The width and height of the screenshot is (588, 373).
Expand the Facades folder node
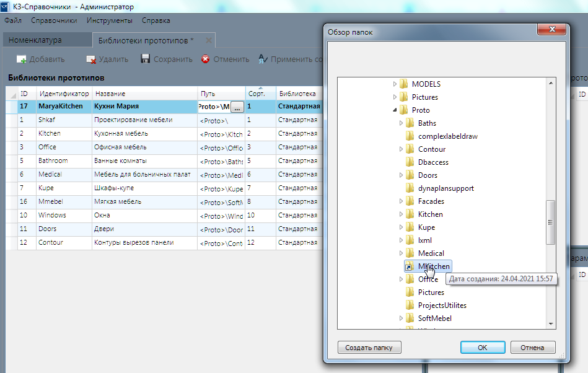pyautogui.click(x=402, y=201)
